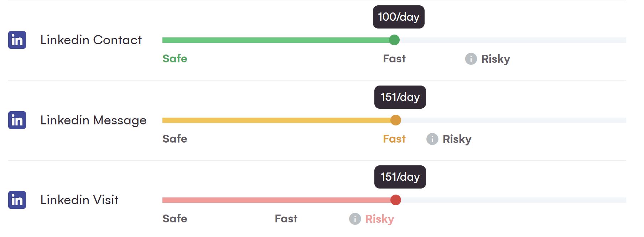Click the red Linkedin Visit slider handle
644x237 pixels.
(395, 200)
